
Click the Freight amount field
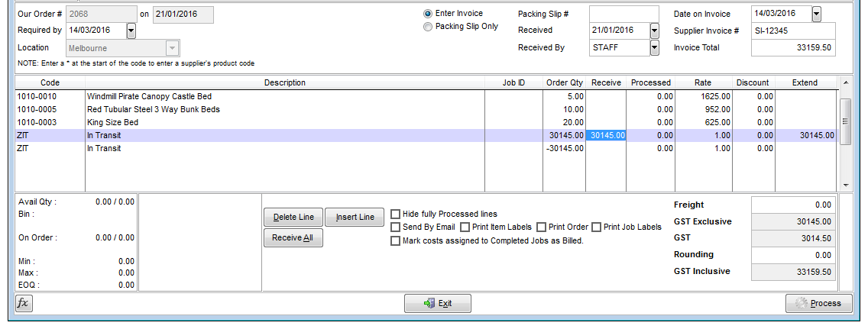793,205
